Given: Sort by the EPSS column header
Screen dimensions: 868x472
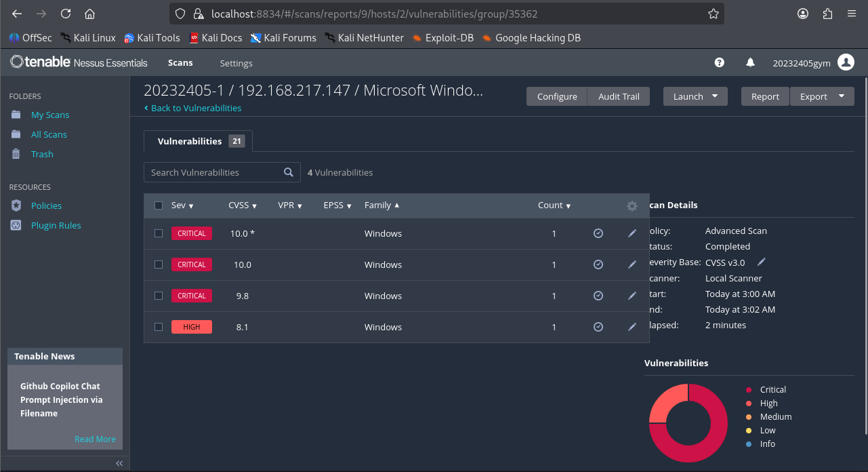Looking at the screenshot, I should [x=337, y=205].
